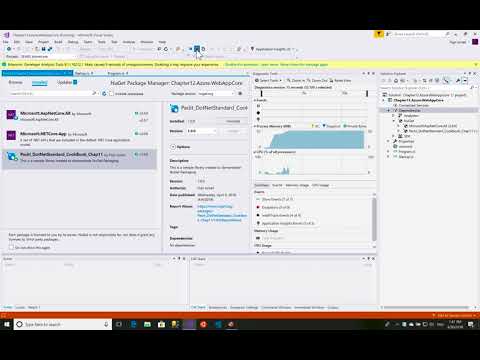Click the Packt_DotNetStandard package icon in list
The height and width of the screenshot is (360, 480).
[x=12, y=156]
